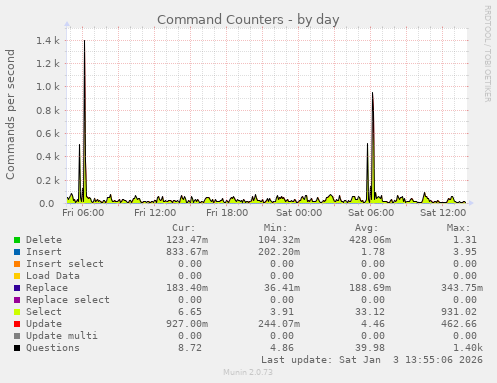Click the 'Insert select' legend label
497x383 pixels.
tap(65, 264)
